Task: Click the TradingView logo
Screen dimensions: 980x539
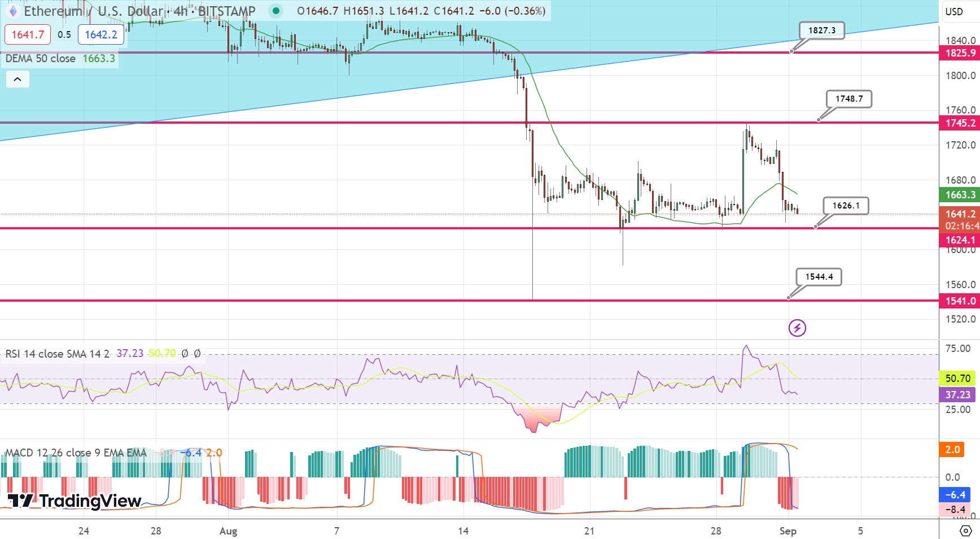Action: 74,501
